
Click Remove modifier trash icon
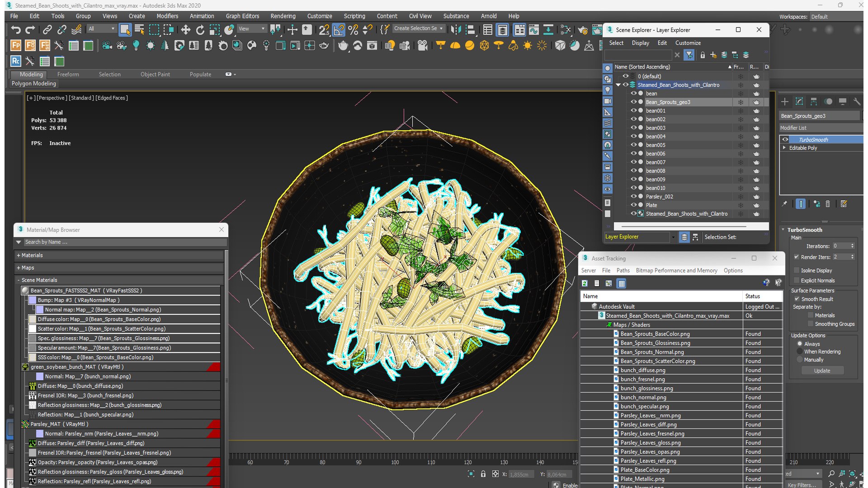(x=828, y=204)
